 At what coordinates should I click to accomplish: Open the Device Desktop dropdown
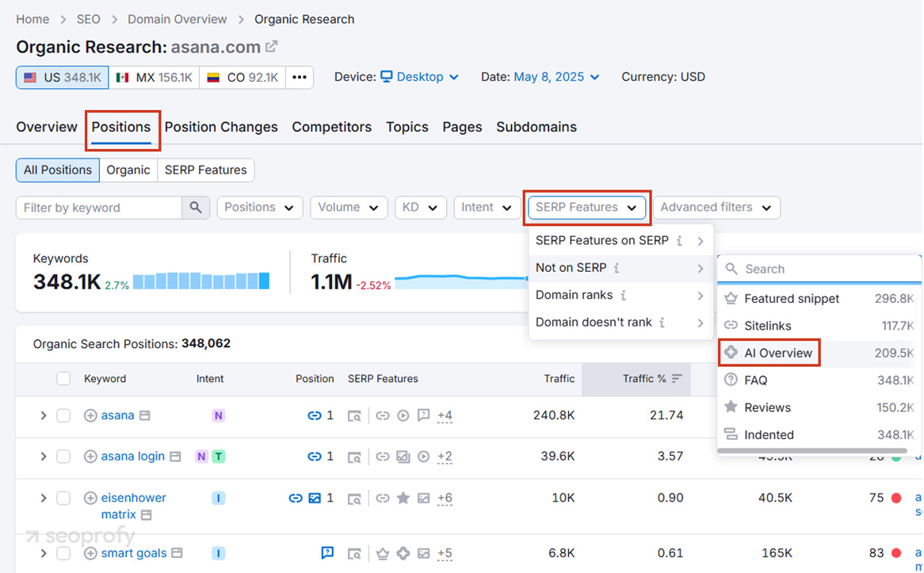(x=419, y=77)
